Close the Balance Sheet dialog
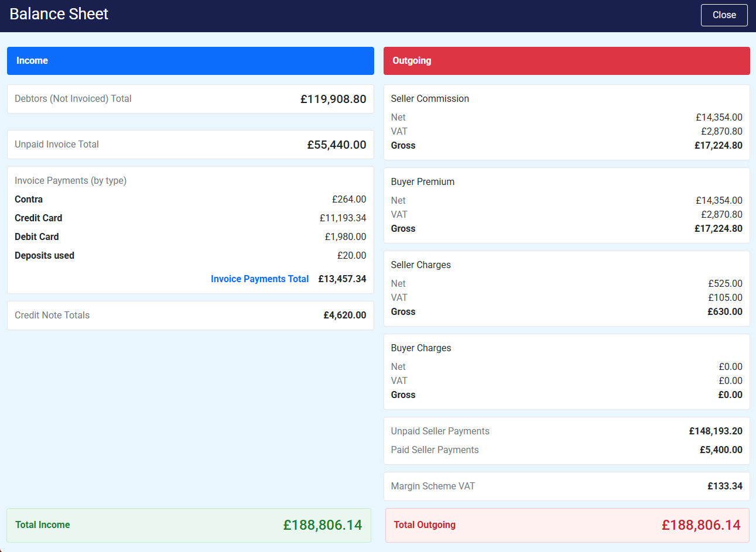Image resolution: width=756 pixels, height=552 pixels. pyautogui.click(x=724, y=15)
